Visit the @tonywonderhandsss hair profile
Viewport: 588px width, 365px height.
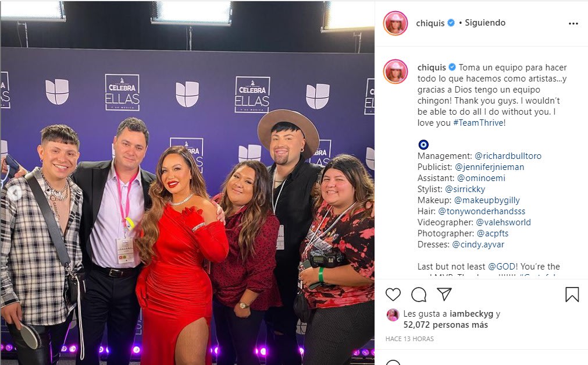482,211
